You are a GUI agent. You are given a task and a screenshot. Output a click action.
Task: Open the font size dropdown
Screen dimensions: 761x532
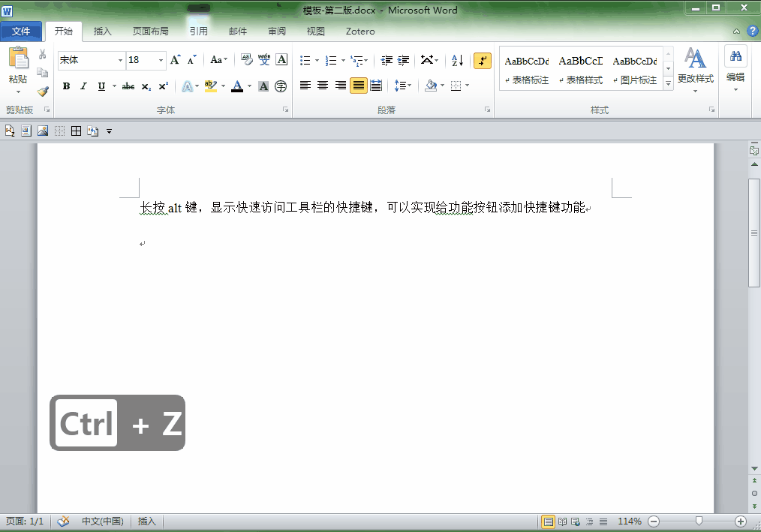159,60
